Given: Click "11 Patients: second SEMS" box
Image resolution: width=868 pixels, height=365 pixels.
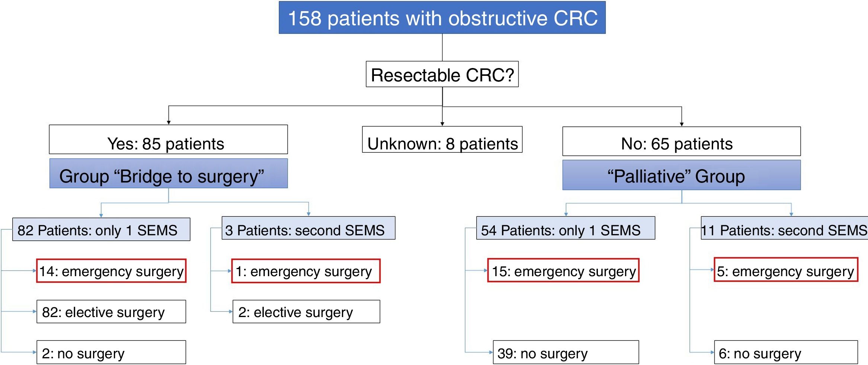Looking at the screenshot, I should 784,228.
